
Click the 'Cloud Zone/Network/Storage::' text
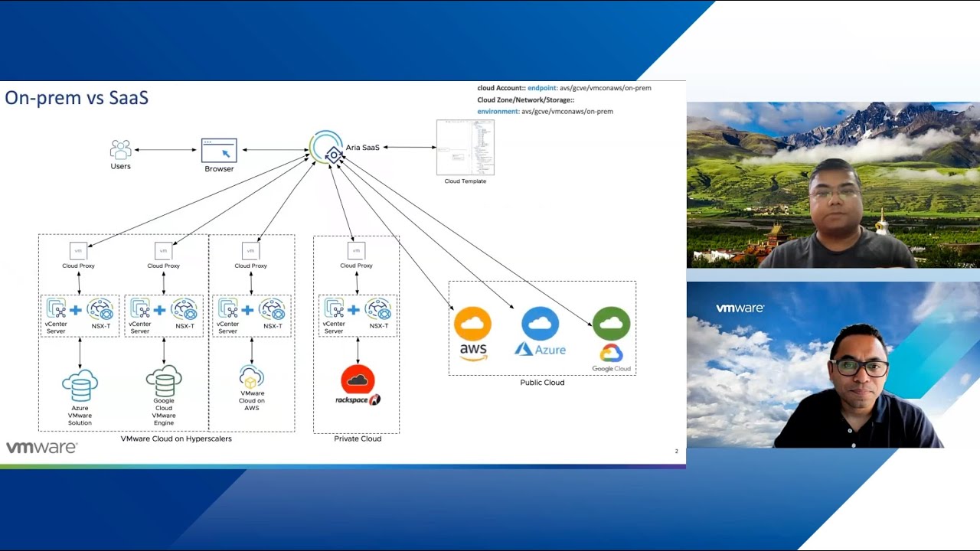[526, 99]
